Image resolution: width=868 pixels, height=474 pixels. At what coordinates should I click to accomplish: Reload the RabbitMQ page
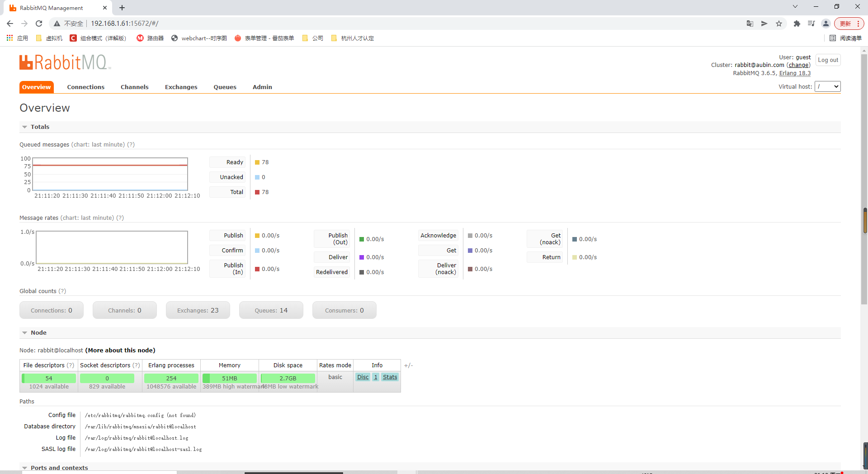[39, 24]
